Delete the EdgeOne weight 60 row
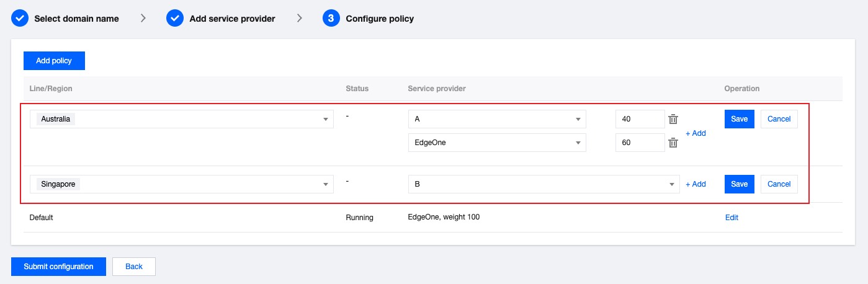The width and height of the screenshot is (868, 284). point(673,143)
